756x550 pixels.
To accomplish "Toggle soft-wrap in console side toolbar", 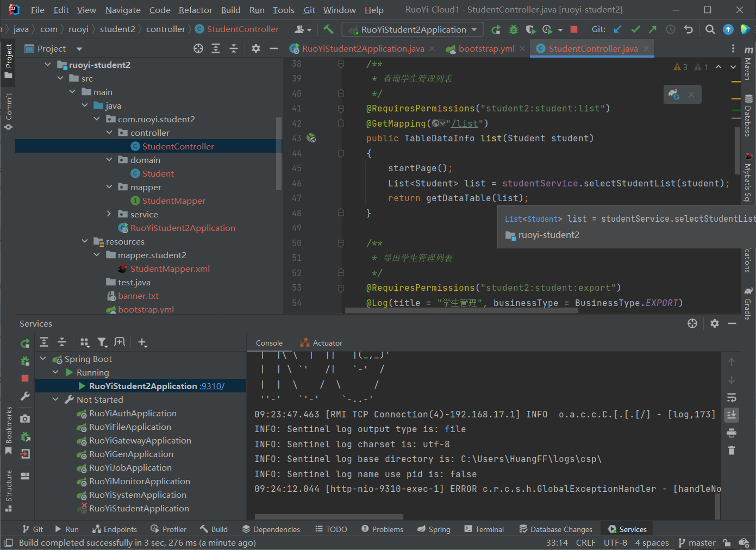I will [732, 397].
